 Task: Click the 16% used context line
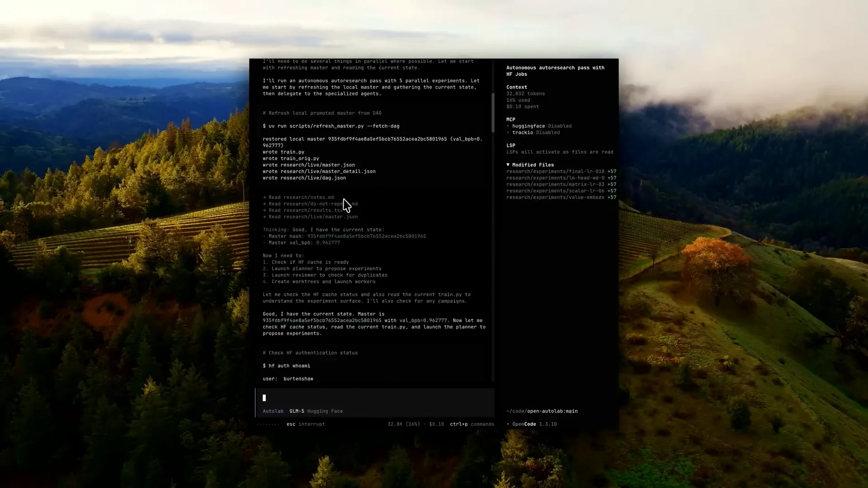click(518, 100)
